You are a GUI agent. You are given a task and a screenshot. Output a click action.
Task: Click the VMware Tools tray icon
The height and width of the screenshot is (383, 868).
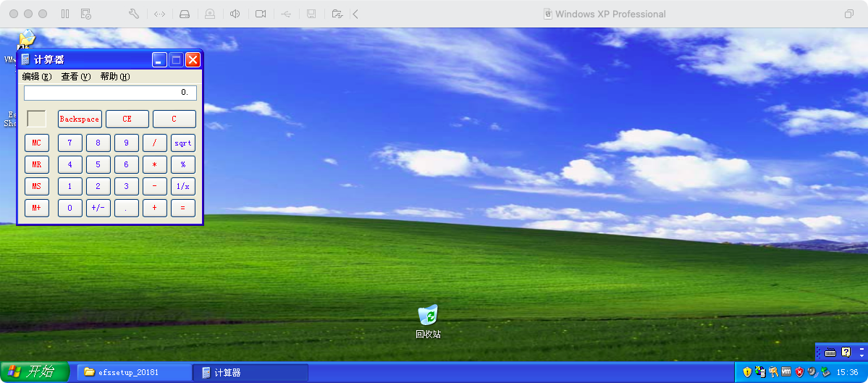[x=786, y=372]
